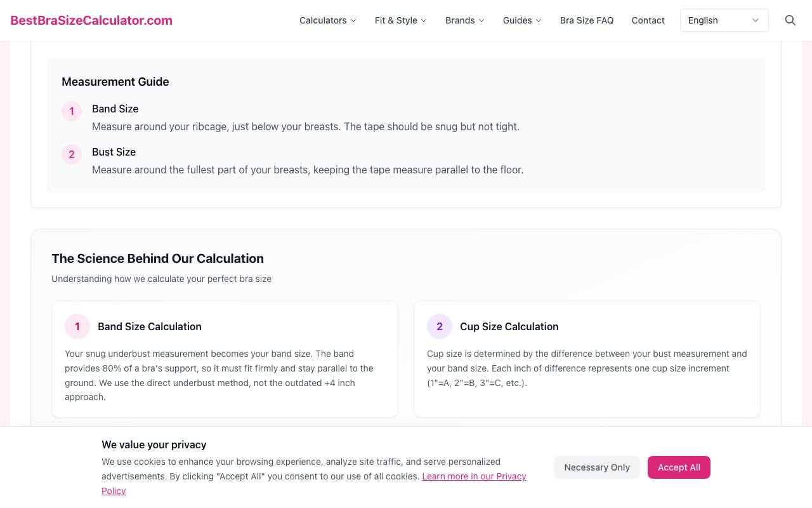Open the Bra Size FAQ page

[587, 20]
